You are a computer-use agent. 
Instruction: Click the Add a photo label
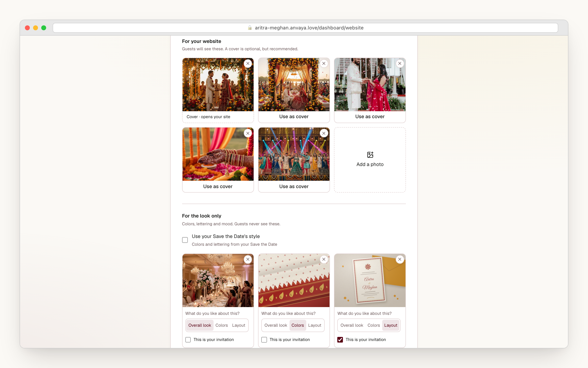(370, 165)
